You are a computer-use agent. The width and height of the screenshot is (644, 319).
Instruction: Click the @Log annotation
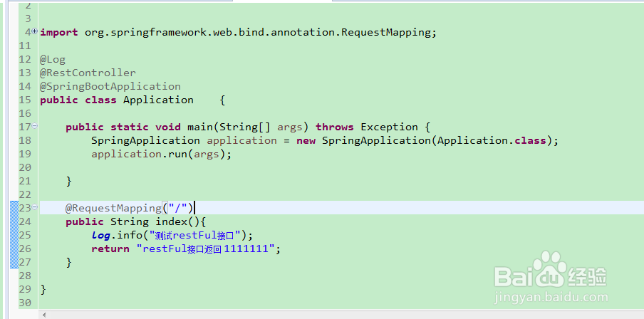[x=53, y=59]
